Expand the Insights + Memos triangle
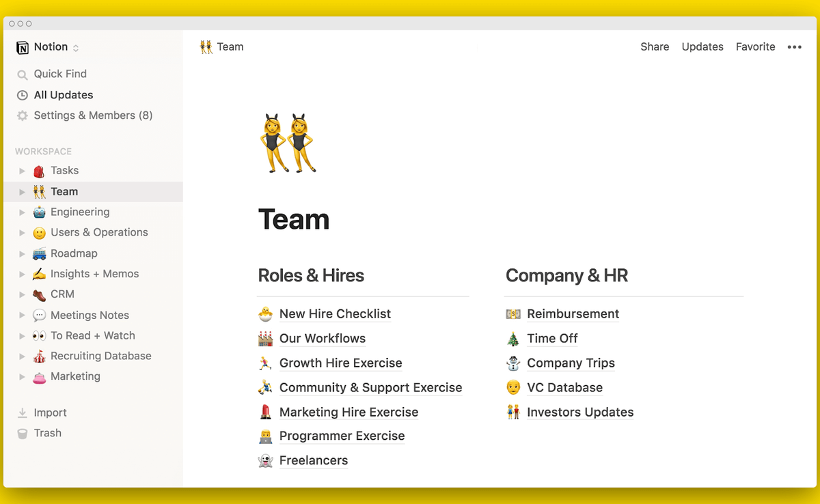Screen dimensions: 820x504 click(x=22, y=274)
